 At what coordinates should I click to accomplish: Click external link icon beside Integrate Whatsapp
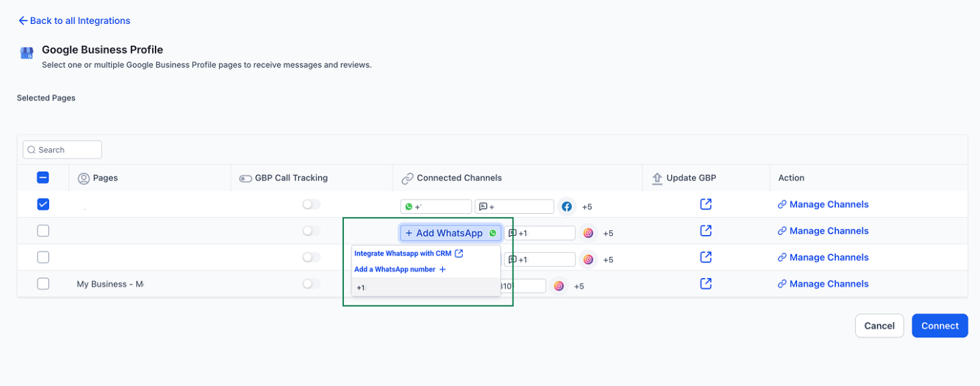(x=459, y=253)
